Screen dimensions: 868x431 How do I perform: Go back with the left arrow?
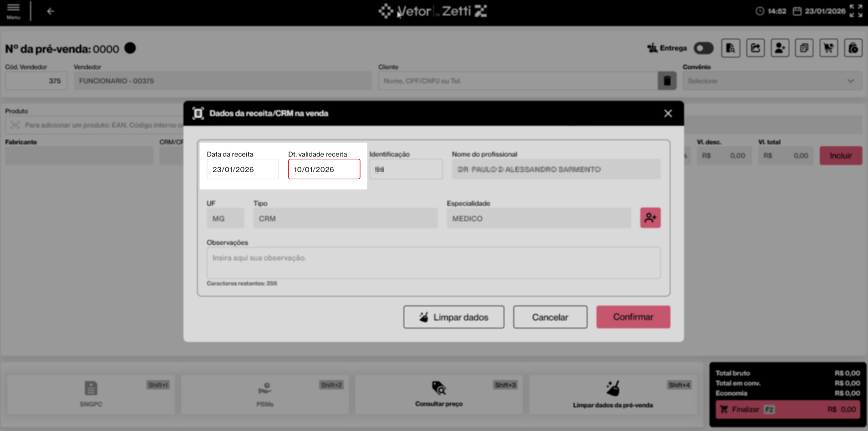pyautogui.click(x=51, y=11)
